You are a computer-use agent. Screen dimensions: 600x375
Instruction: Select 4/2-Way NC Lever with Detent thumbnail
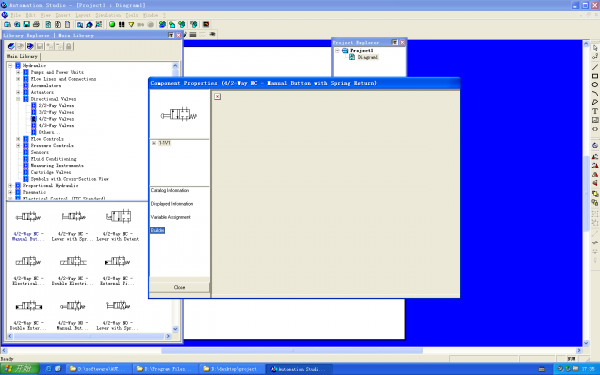click(118, 225)
